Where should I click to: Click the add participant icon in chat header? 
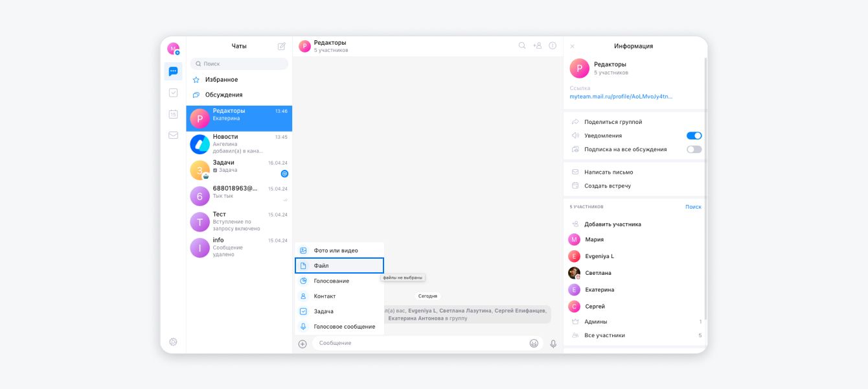click(537, 46)
